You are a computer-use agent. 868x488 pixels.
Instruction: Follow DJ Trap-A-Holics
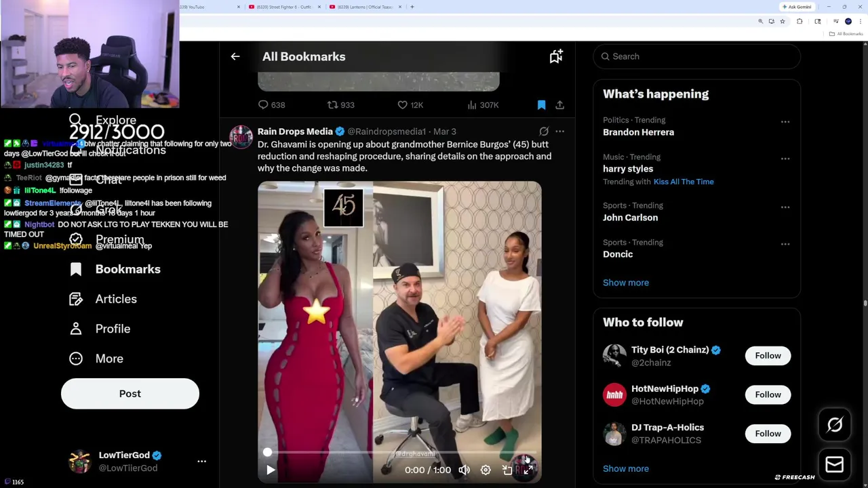point(768,433)
